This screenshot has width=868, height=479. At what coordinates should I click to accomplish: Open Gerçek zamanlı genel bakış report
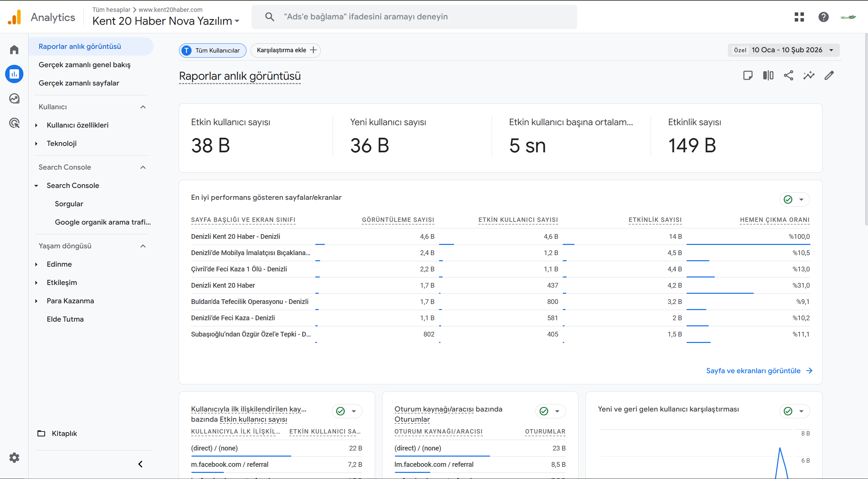[84, 65]
